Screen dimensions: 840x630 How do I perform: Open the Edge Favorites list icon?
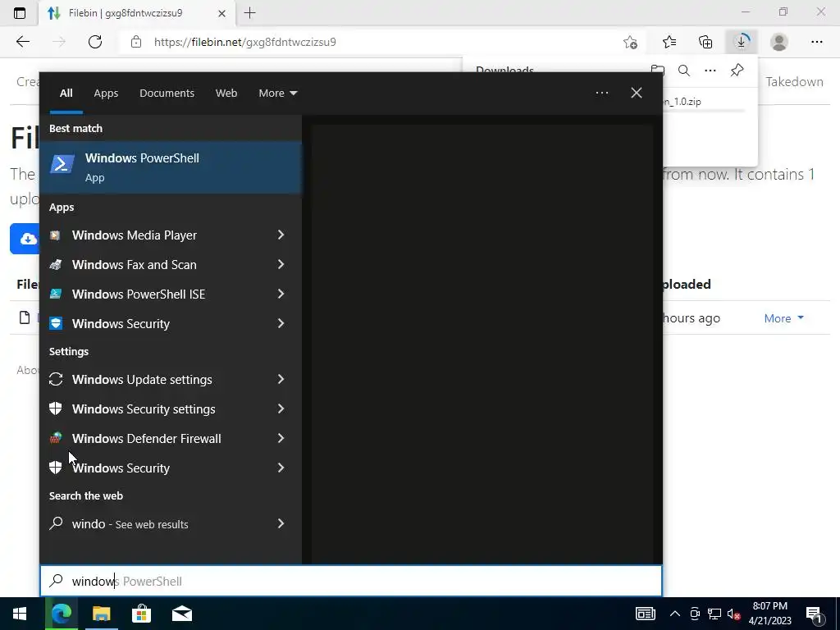(x=669, y=42)
